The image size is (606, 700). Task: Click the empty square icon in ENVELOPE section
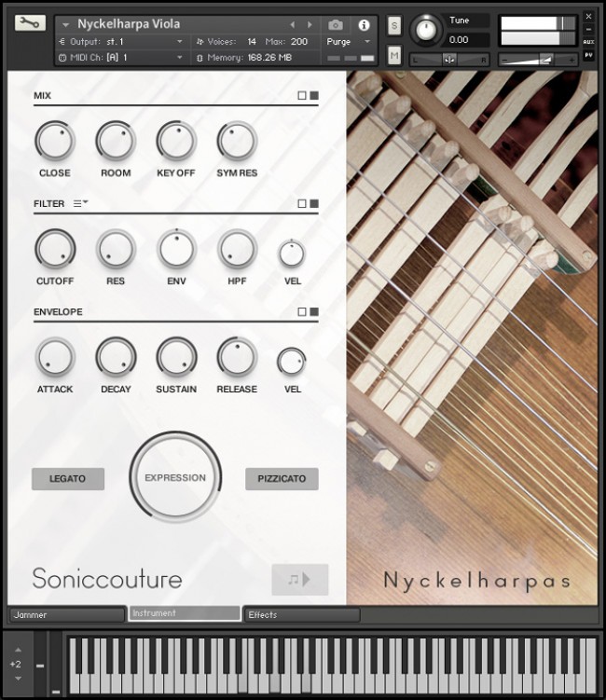point(301,312)
